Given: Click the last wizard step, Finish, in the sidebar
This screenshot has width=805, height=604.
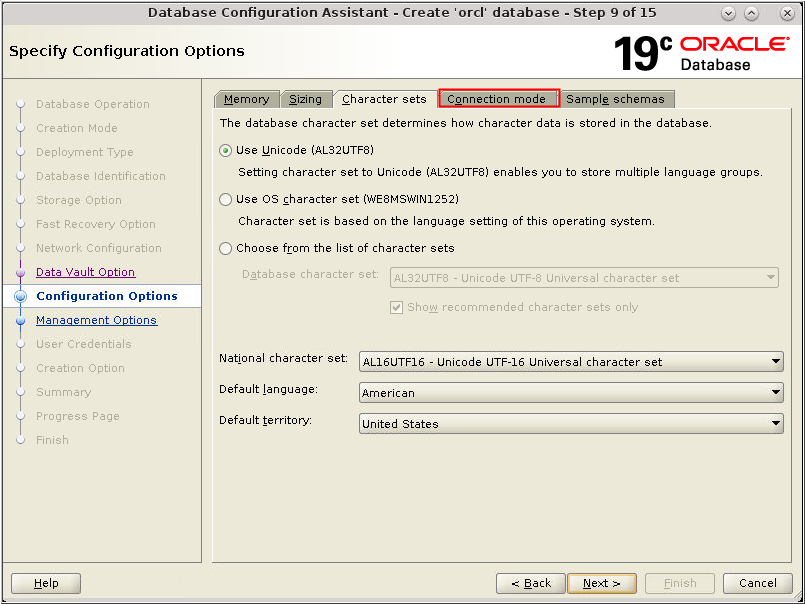Looking at the screenshot, I should 52,440.
